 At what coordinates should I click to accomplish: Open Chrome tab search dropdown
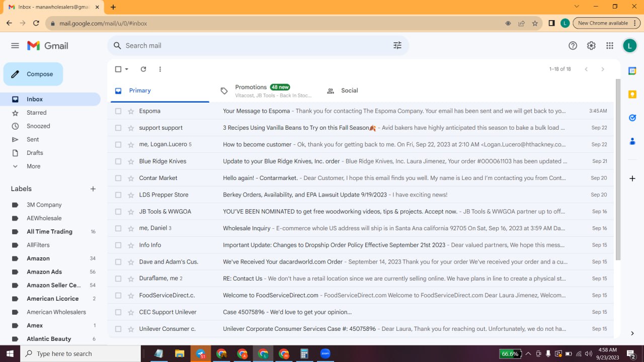577,7
